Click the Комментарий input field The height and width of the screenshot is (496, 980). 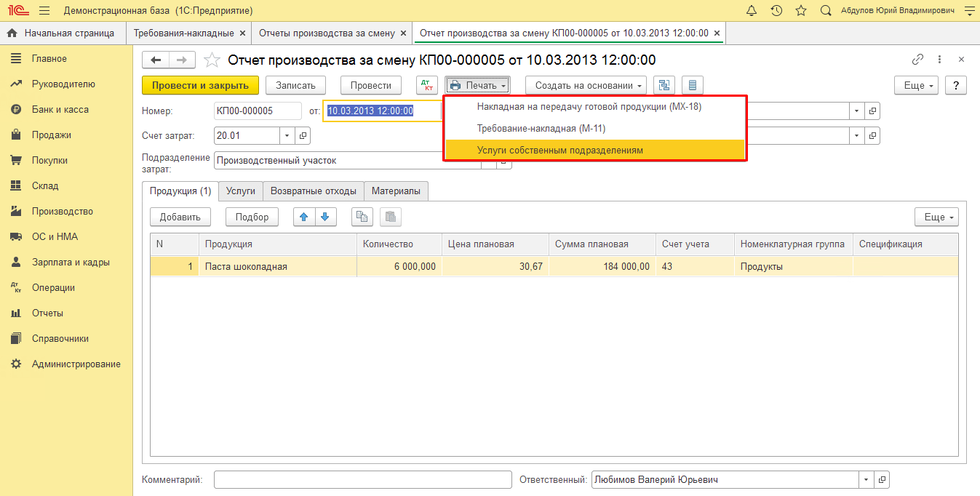pyautogui.click(x=362, y=480)
